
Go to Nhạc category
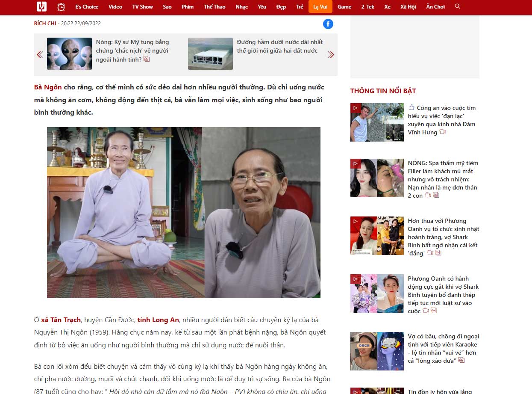241,6
